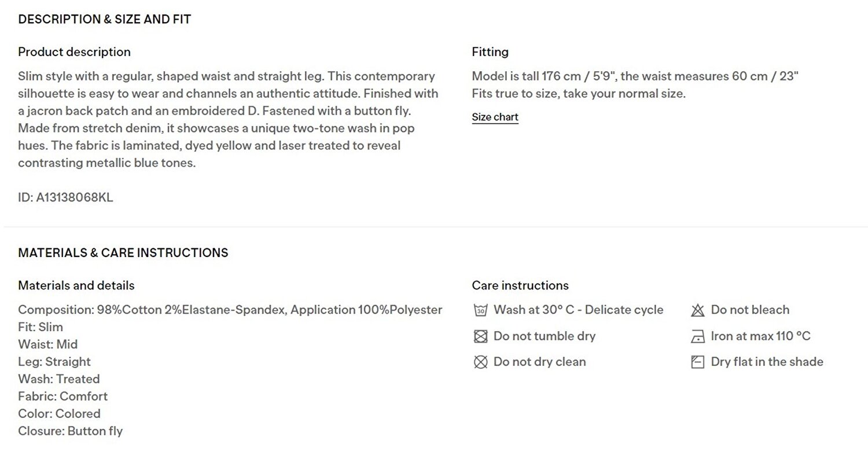Viewport: 868px width, 451px height.
Task: Select the product ID A13138068KL text
Action: [65, 197]
